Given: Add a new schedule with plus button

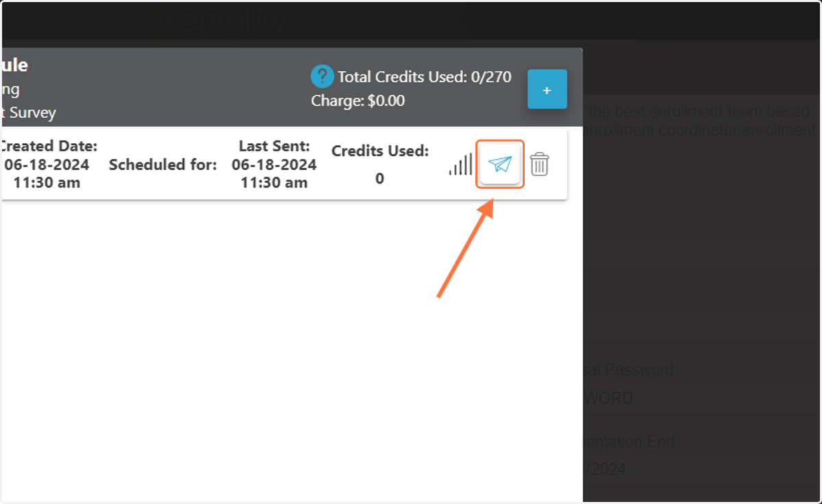Looking at the screenshot, I should click(547, 89).
